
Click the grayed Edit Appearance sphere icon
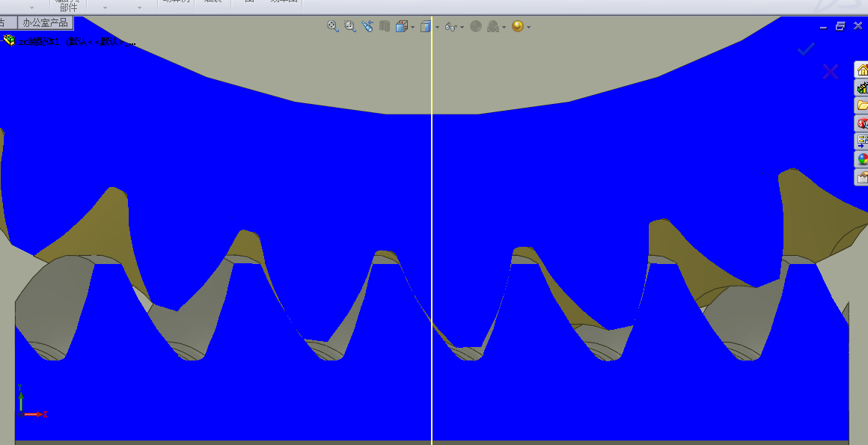pos(475,26)
